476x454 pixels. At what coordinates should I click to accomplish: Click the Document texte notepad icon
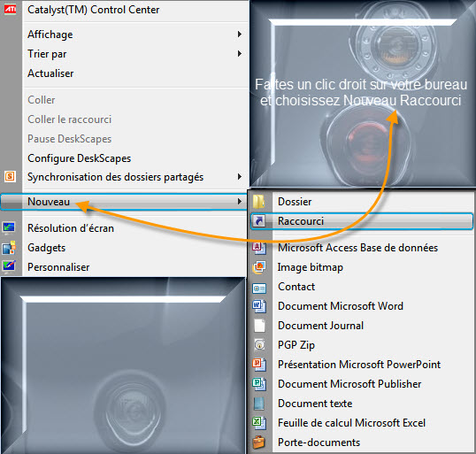pyautogui.click(x=259, y=404)
